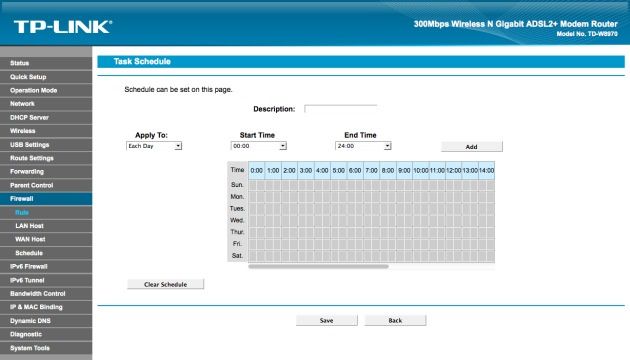This screenshot has width=630, height=360.
Task: Open Quick Setup in sidebar
Action: (46, 77)
